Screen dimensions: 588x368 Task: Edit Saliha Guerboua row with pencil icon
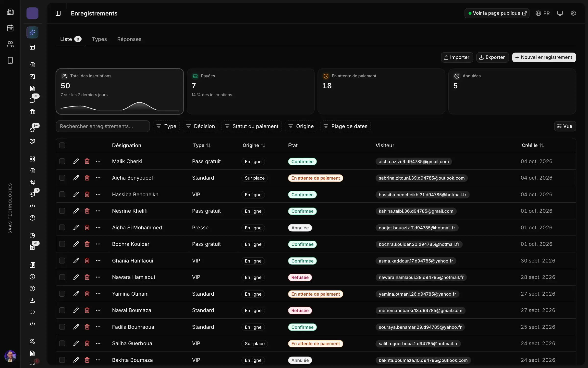tap(76, 343)
